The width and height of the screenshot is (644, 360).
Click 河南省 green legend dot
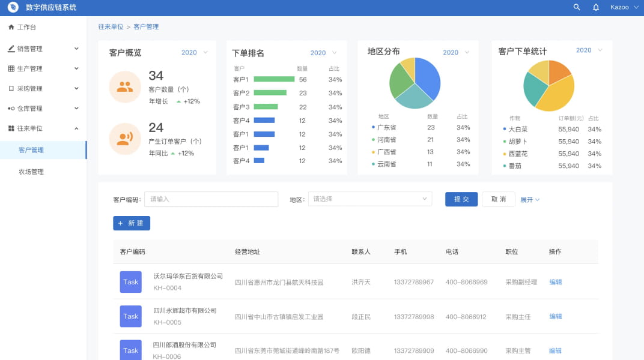(373, 140)
